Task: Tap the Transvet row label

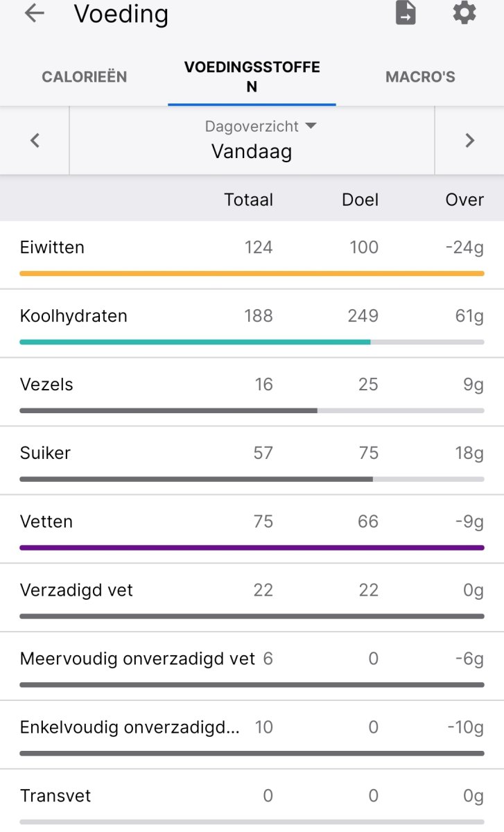Action: pyautogui.click(x=55, y=796)
